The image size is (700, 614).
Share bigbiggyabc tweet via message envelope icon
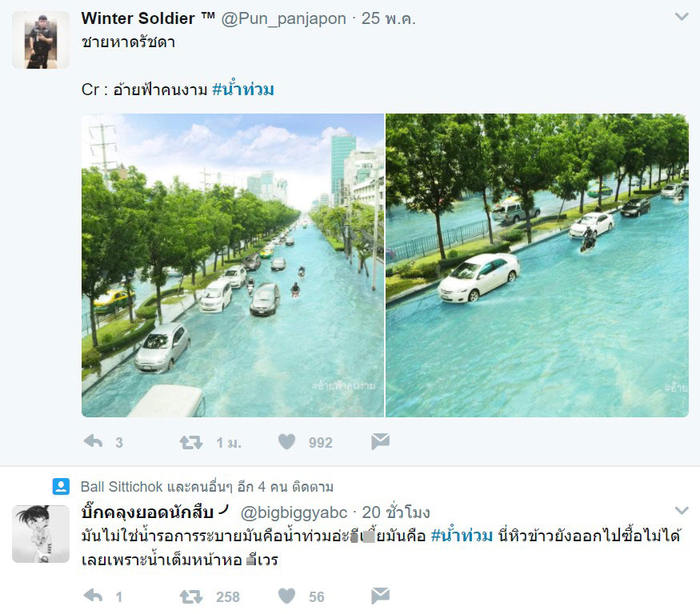(380, 596)
